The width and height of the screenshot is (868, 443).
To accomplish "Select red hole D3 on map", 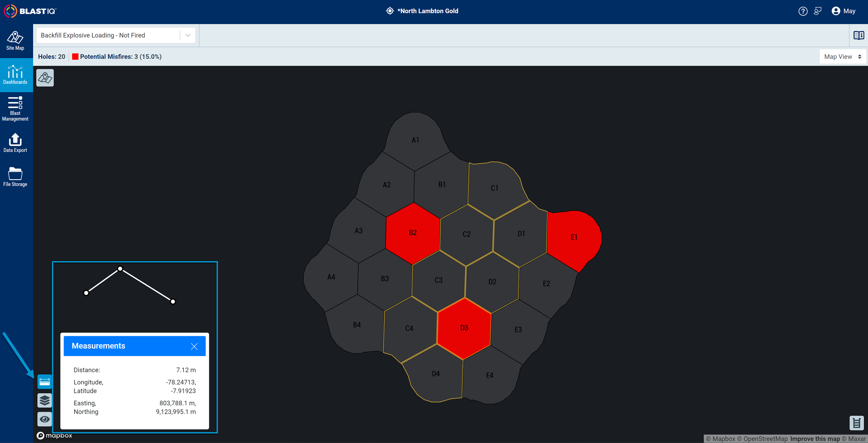I will [x=464, y=328].
